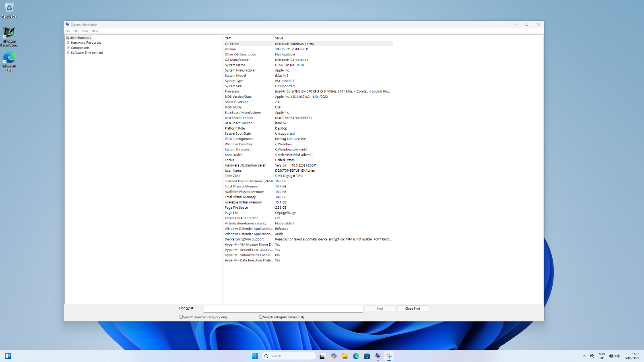Select the Kernel DMA Protection row
This screenshot has height=362, width=644.
pyautogui.click(x=308, y=218)
